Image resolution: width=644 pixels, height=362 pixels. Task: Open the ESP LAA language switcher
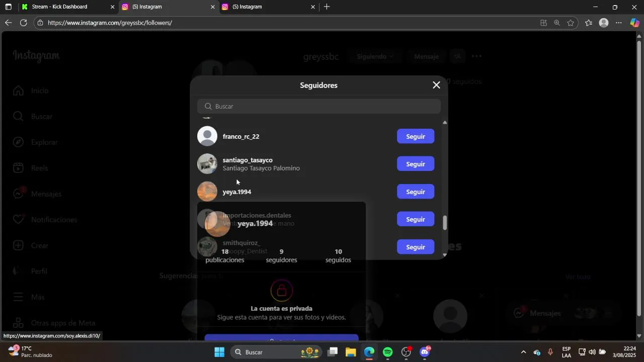click(567, 351)
